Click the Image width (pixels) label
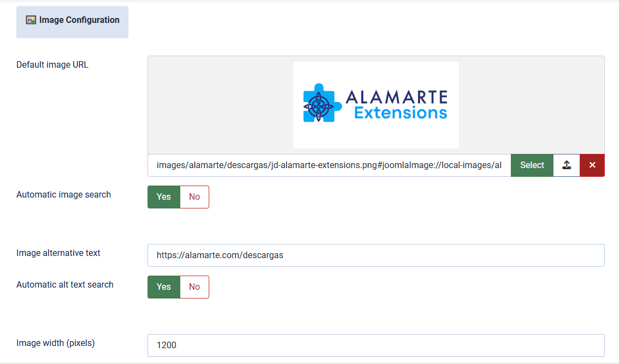This screenshot has width=619, height=364. pos(56,343)
